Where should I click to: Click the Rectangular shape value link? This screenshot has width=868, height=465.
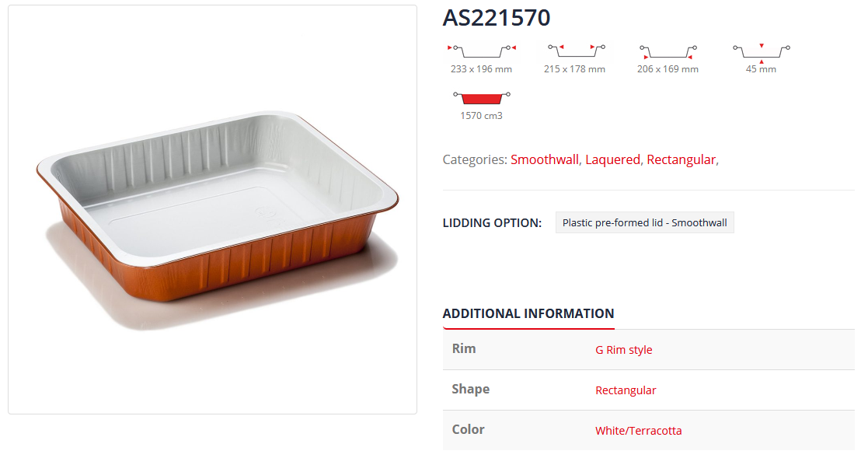(x=626, y=390)
